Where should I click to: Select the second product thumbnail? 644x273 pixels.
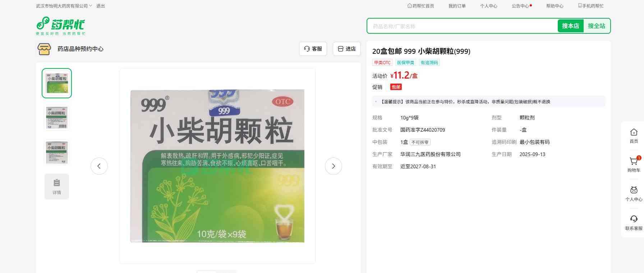57,118
